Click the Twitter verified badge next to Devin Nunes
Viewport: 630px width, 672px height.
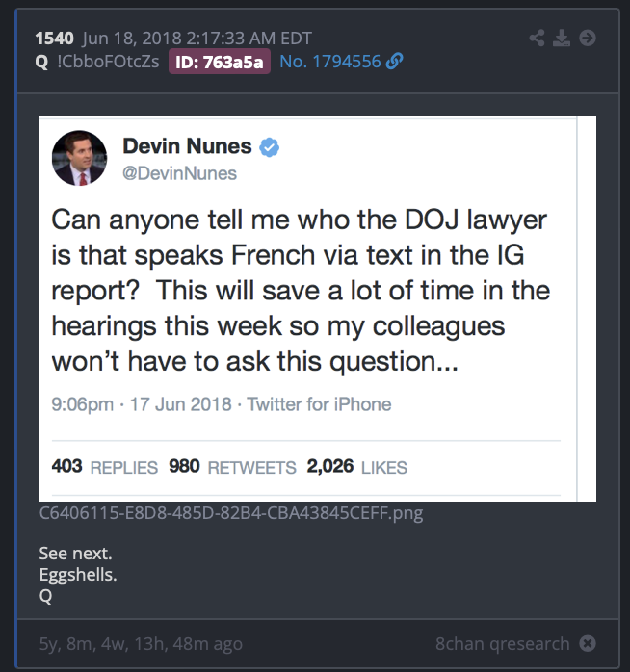pyautogui.click(x=271, y=147)
